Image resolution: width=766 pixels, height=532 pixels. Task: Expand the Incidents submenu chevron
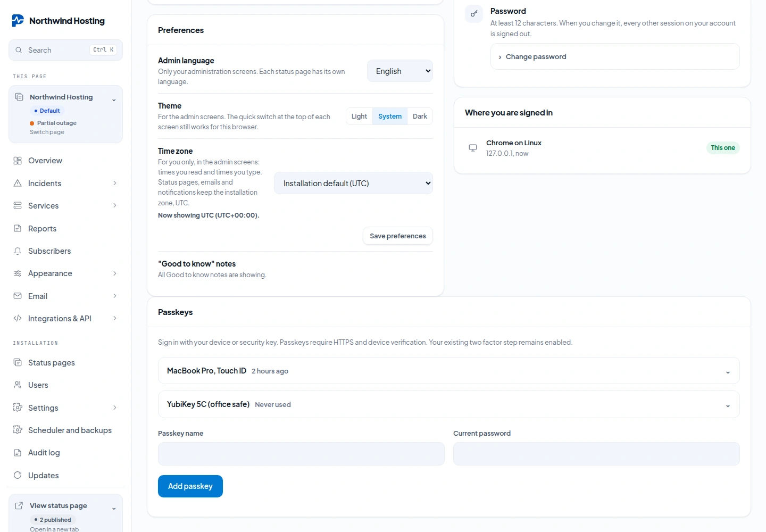[115, 183]
